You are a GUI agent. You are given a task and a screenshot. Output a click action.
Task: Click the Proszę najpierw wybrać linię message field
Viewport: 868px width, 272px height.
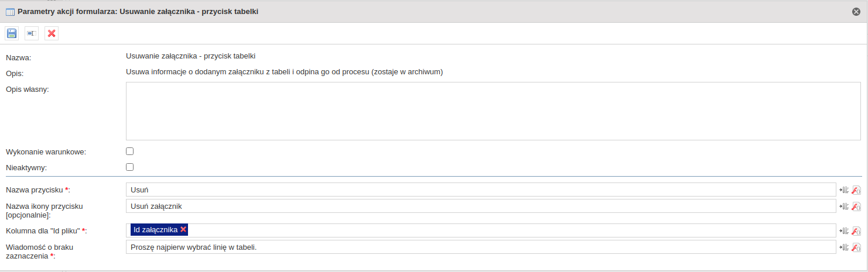tap(481, 247)
